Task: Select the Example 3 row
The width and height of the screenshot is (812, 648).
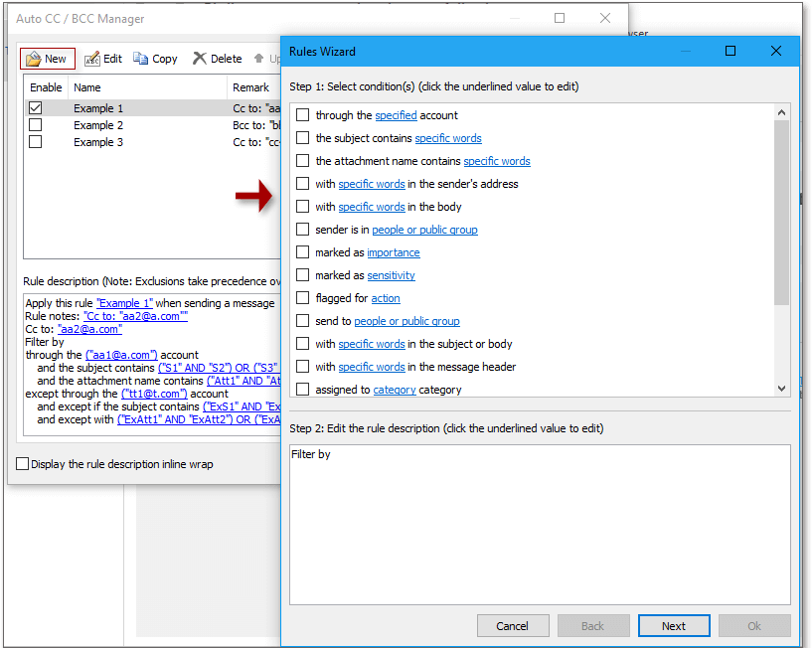Action: click(x=98, y=143)
